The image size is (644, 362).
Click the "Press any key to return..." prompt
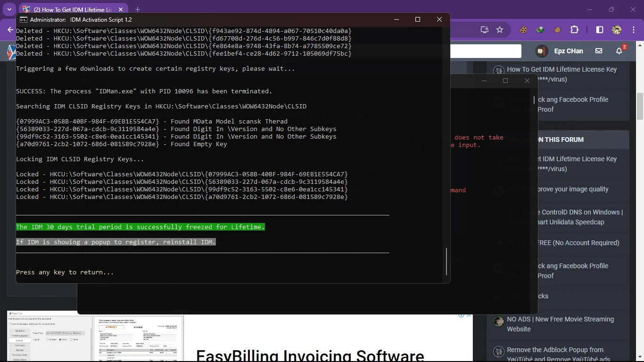(x=65, y=272)
